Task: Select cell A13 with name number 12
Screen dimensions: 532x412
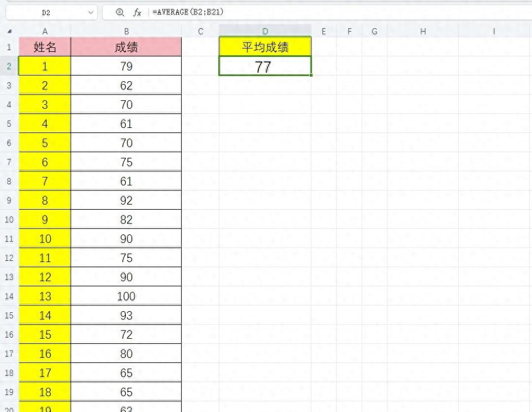Action: click(x=45, y=277)
